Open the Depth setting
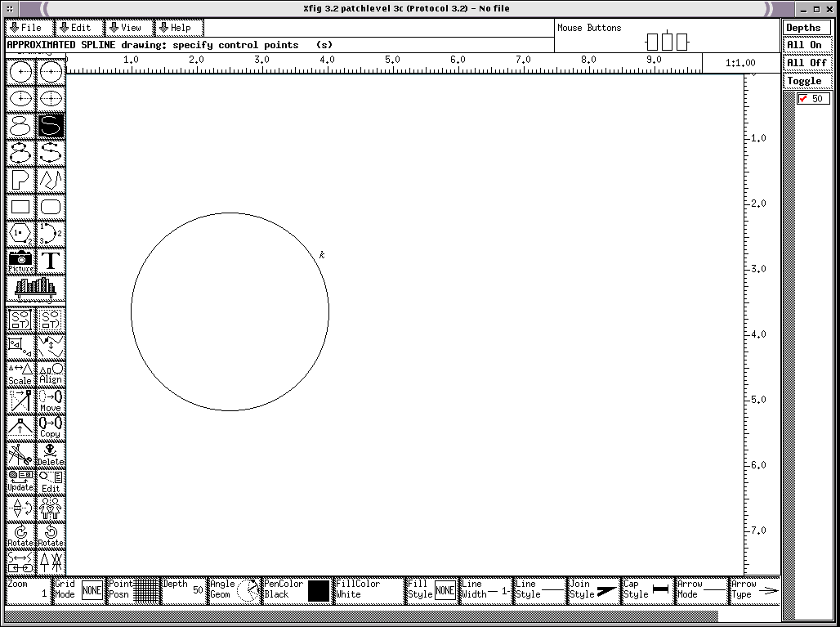Screen dimensions: 840x627 184,590
